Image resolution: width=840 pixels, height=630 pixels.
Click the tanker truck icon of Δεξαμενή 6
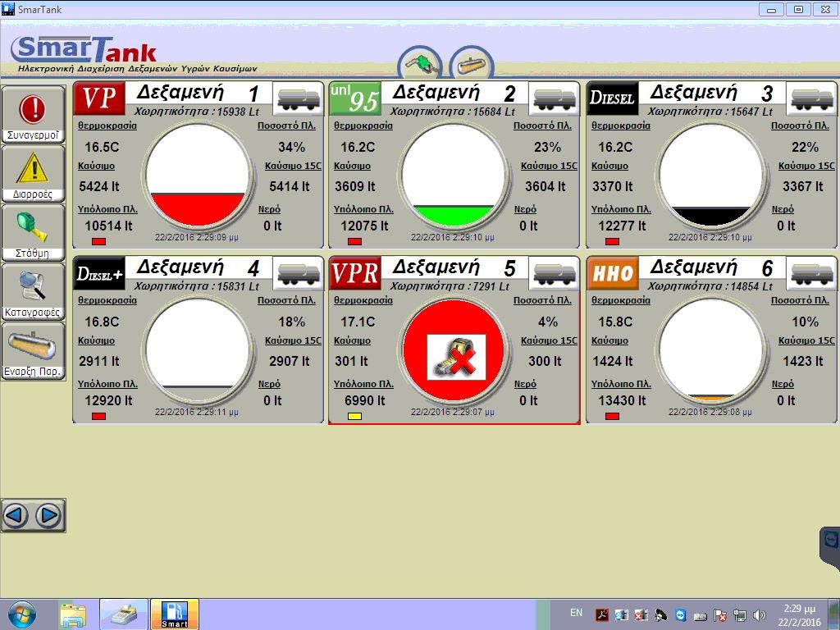[811, 273]
